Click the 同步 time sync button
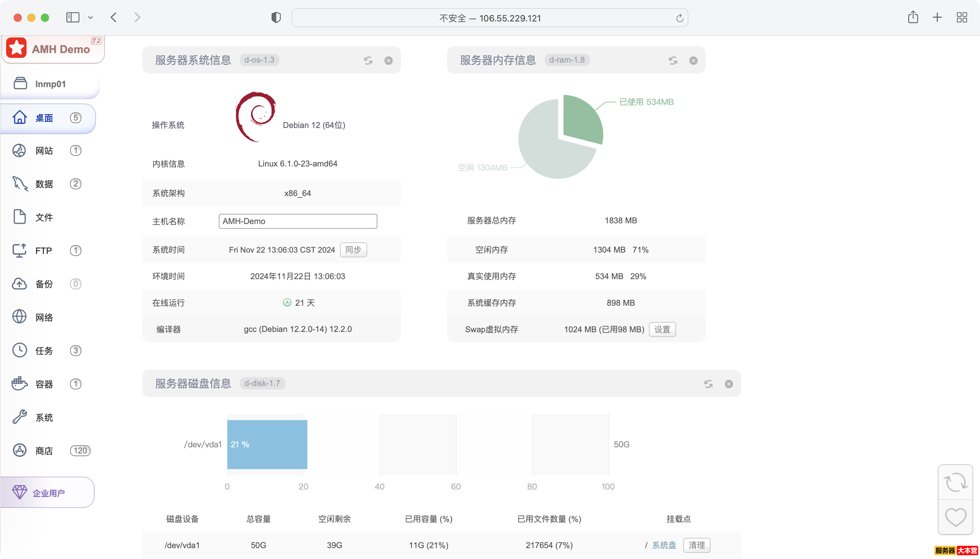 coord(353,250)
